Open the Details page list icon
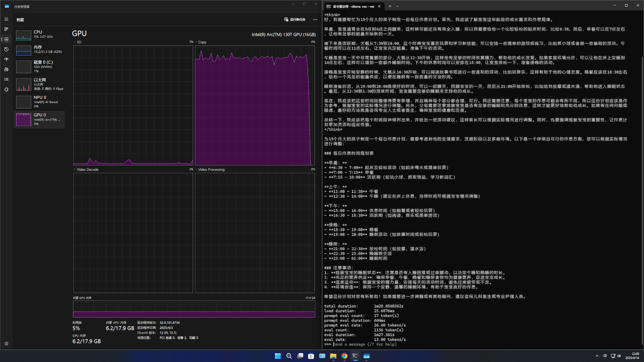644x362 pixels. tap(7, 79)
